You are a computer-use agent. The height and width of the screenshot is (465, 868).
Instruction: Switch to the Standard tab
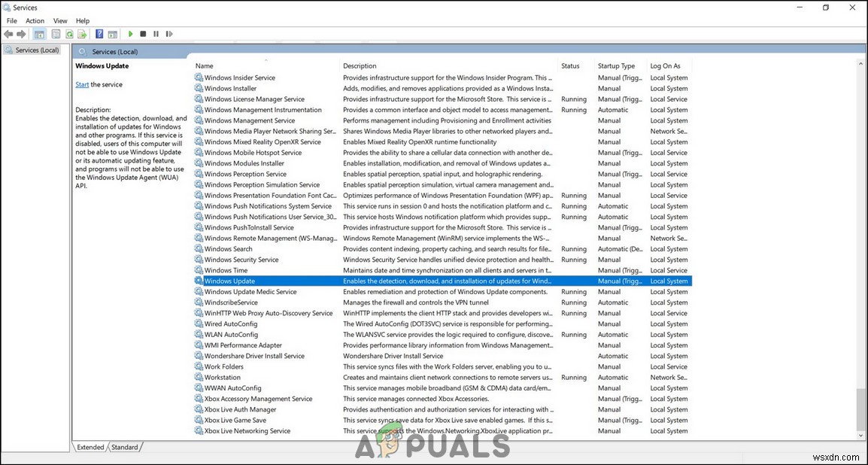tap(125, 447)
